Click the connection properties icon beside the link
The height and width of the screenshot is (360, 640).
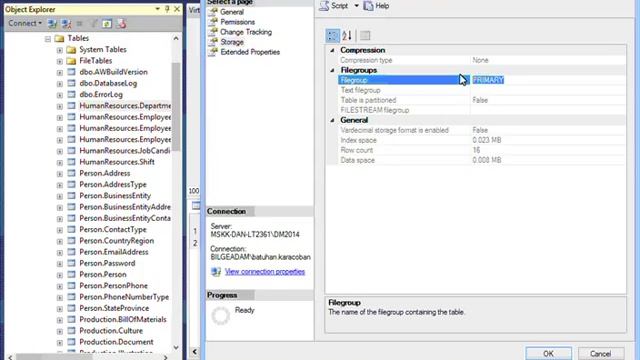tap(216, 272)
